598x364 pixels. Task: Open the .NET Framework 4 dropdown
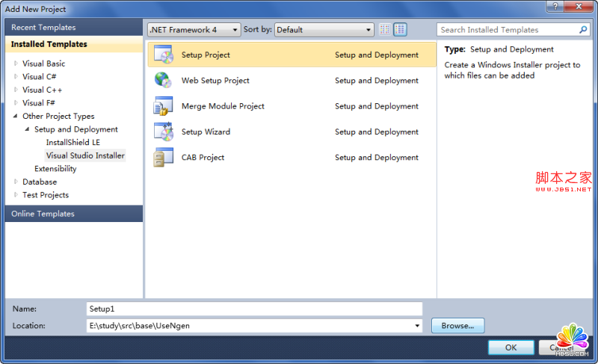click(x=194, y=30)
